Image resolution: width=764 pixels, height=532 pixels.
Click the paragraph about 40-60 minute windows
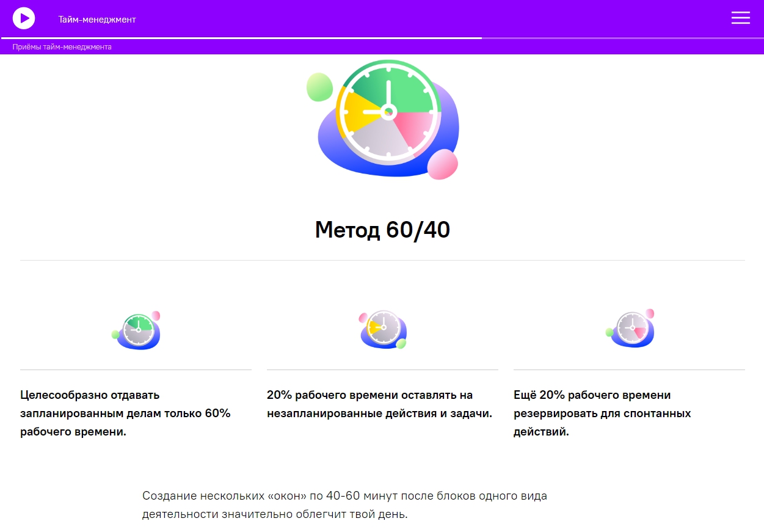coord(344,505)
